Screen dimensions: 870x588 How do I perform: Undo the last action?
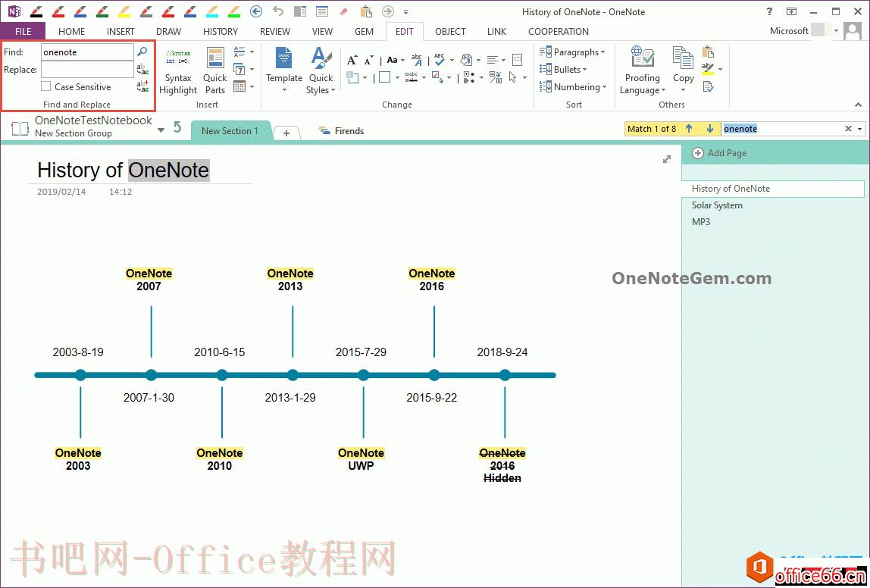[x=278, y=11]
